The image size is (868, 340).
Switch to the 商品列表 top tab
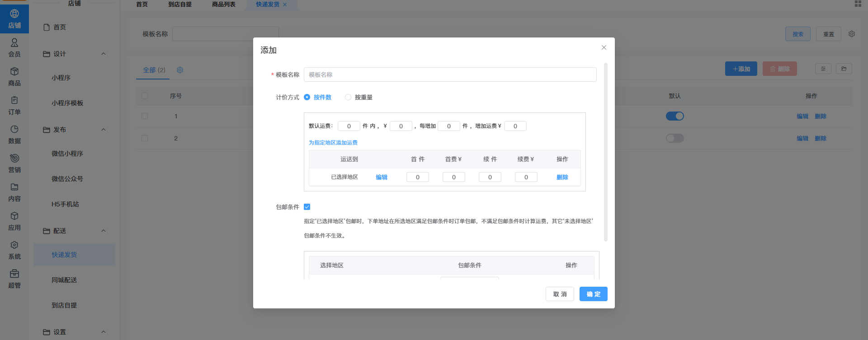[x=224, y=5]
